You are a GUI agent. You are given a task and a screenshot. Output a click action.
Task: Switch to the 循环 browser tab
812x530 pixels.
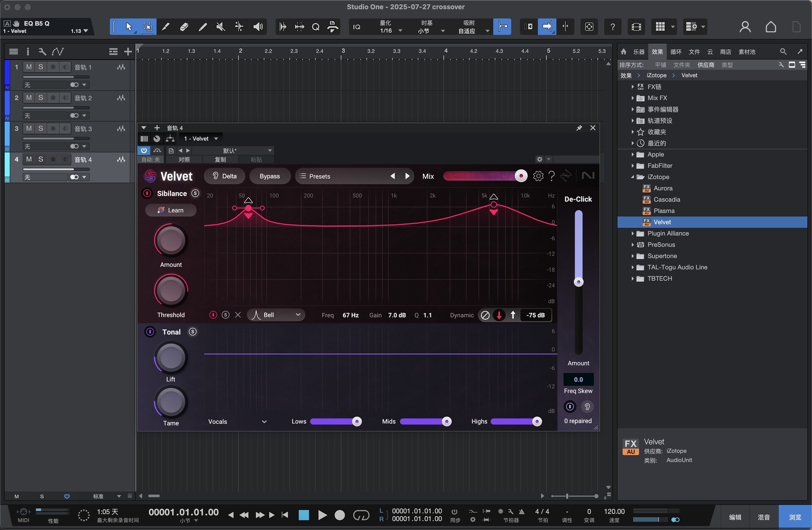675,52
